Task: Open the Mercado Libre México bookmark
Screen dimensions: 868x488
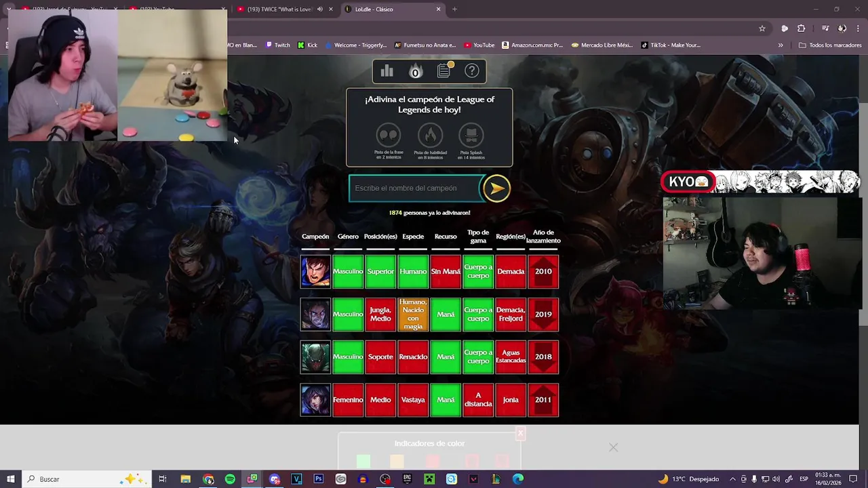Action: [x=602, y=45]
